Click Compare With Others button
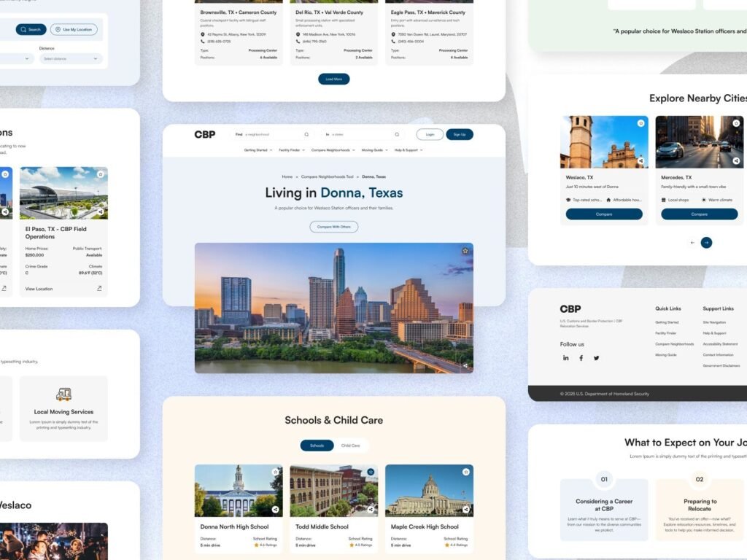Viewport: 747px width, 560px height. click(x=334, y=227)
